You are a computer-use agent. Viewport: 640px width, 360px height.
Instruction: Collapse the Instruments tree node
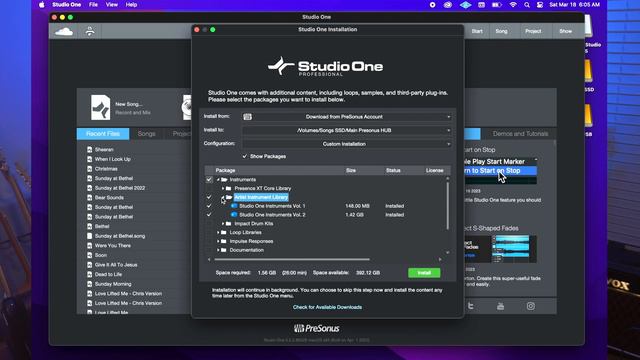[218, 180]
